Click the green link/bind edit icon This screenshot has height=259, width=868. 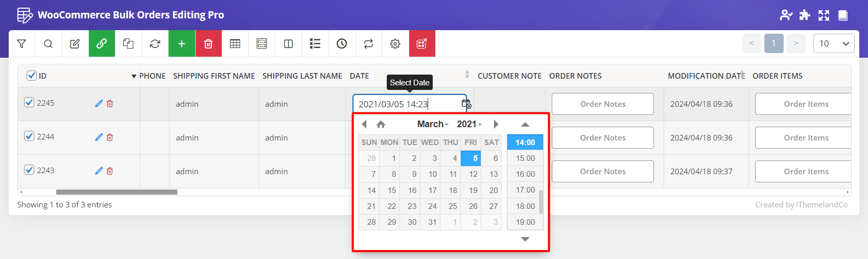(102, 44)
